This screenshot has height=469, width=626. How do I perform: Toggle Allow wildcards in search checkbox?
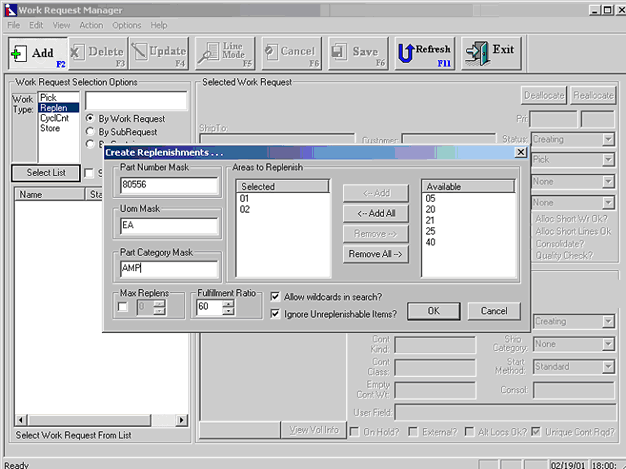275,297
